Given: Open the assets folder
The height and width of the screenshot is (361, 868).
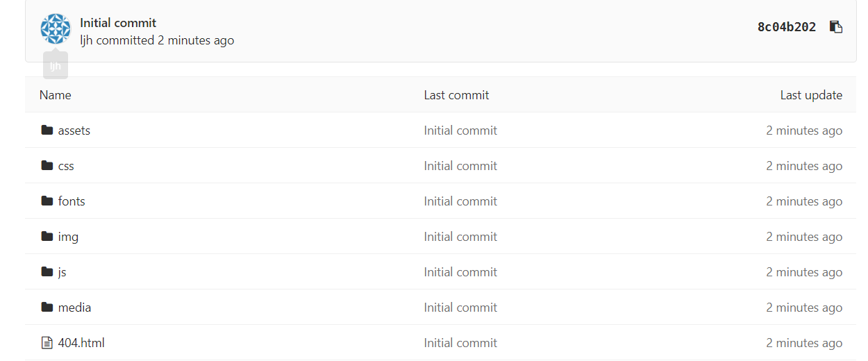Looking at the screenshot, I should click(74, 131).
